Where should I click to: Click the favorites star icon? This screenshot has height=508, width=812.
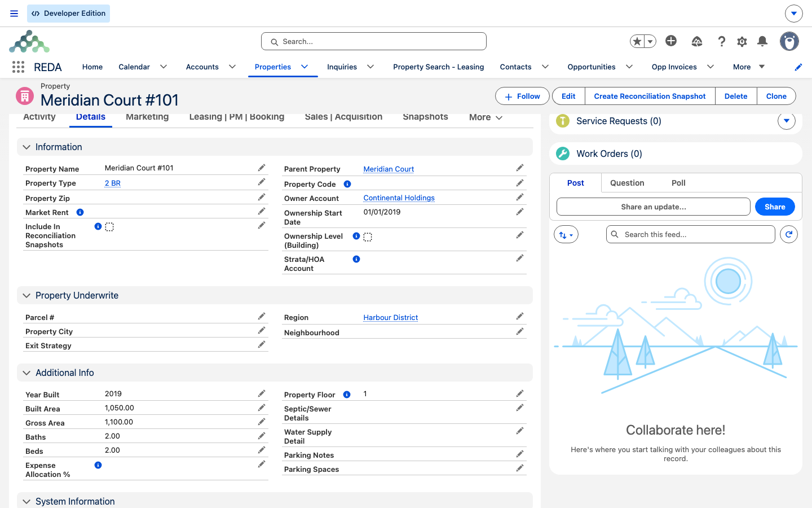pos(637,41)
